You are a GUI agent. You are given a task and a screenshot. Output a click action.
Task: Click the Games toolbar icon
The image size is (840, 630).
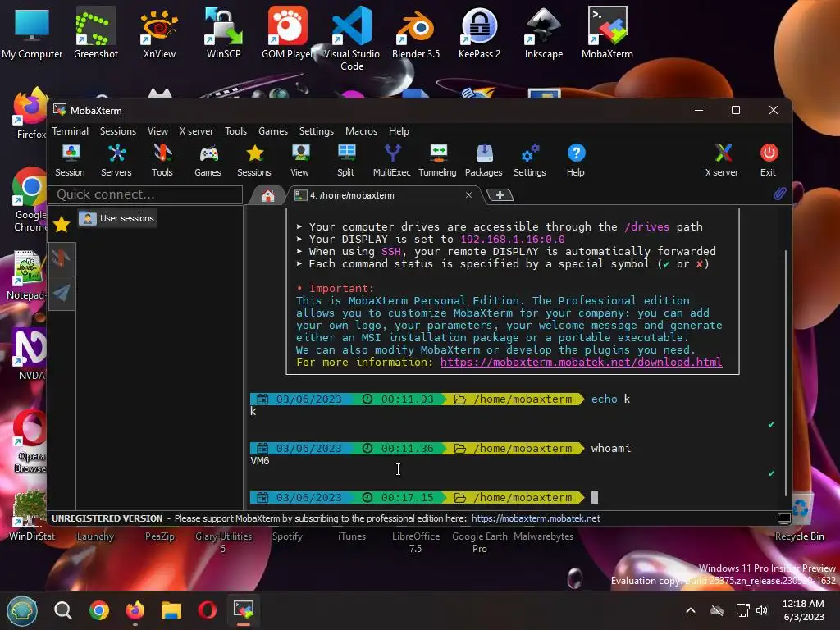(208, 160)
